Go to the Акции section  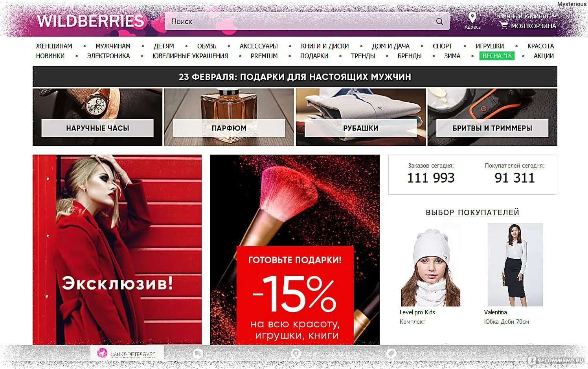[x=544, y=56]
